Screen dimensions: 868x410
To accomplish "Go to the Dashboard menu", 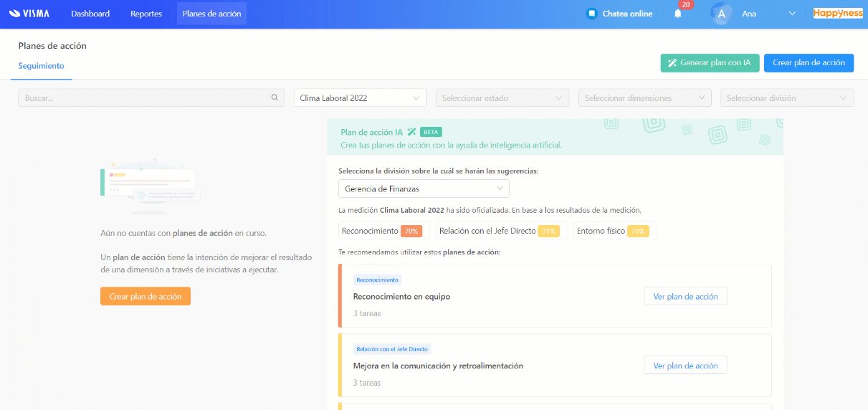I will click(x=90, y=14).
